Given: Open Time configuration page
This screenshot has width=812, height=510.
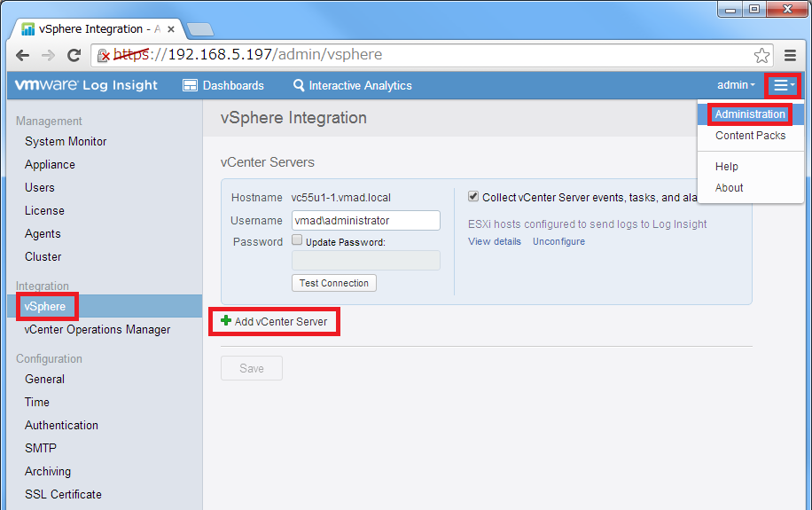Looking at the screenshot, I should tap(36, 402).
